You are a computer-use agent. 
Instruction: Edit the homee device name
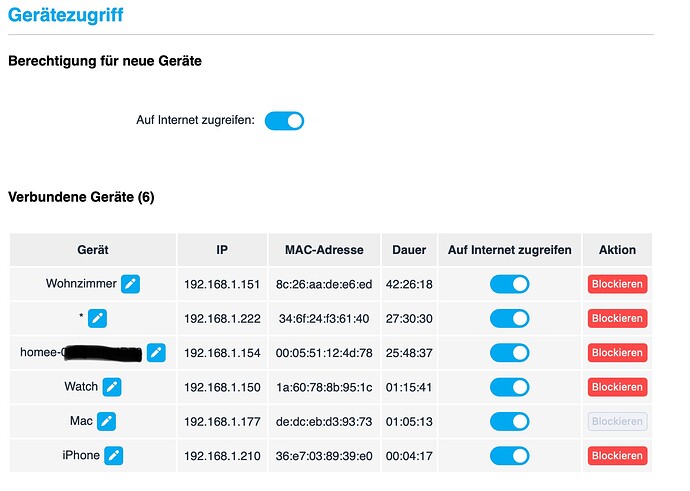click(156, 352)
